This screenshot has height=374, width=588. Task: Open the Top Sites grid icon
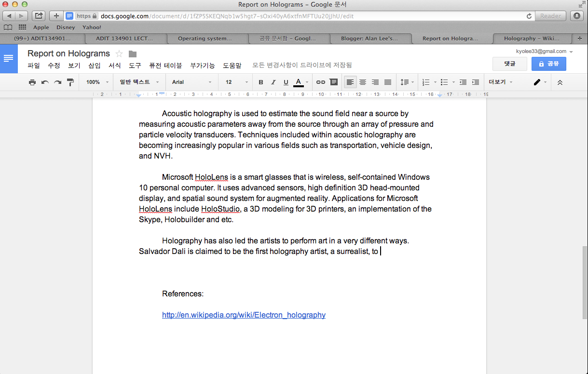(22, 27)
